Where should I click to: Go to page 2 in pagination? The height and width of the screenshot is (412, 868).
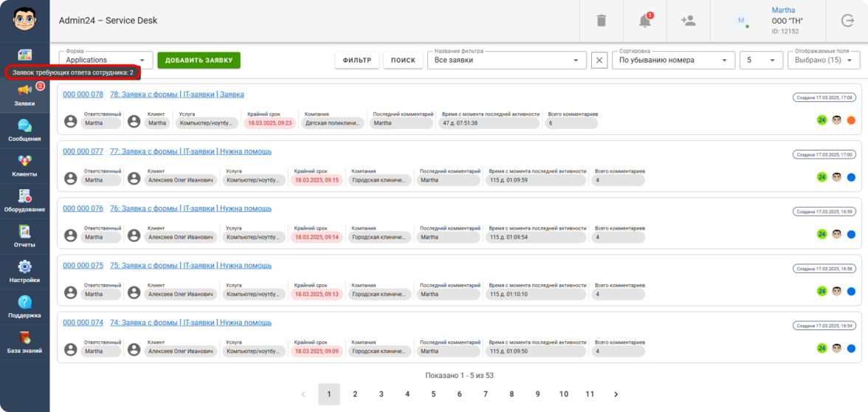point(355,394)
